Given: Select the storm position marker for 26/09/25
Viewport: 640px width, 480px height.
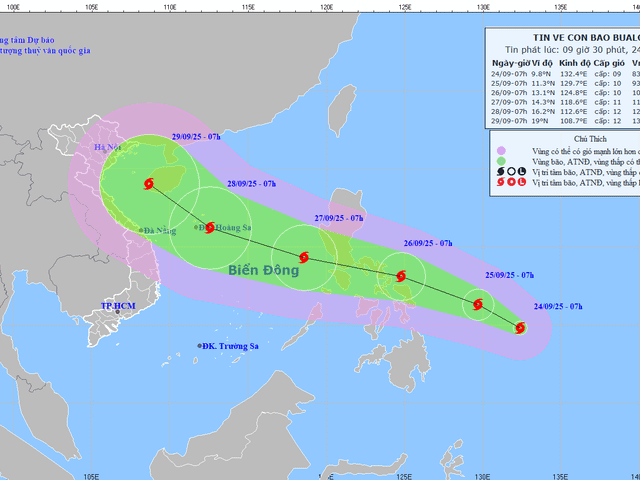Looking at the screenshot, I should tap(401, 276).
